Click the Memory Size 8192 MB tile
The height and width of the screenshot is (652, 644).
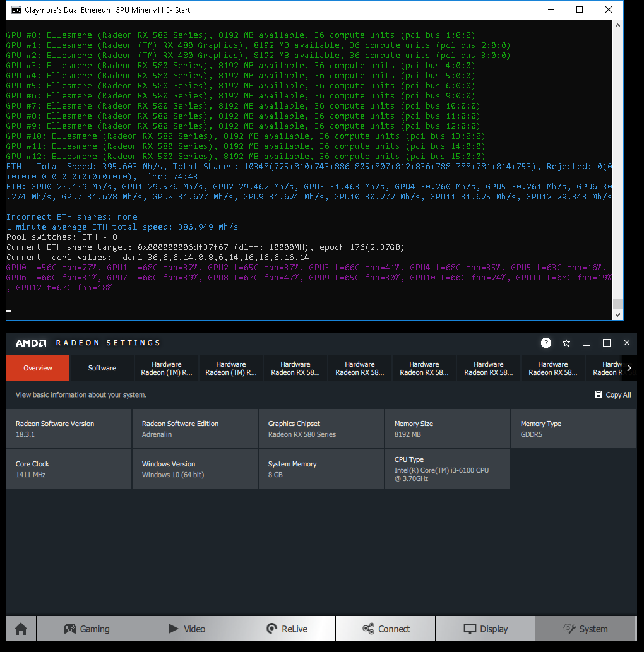[x=448, y=429]
